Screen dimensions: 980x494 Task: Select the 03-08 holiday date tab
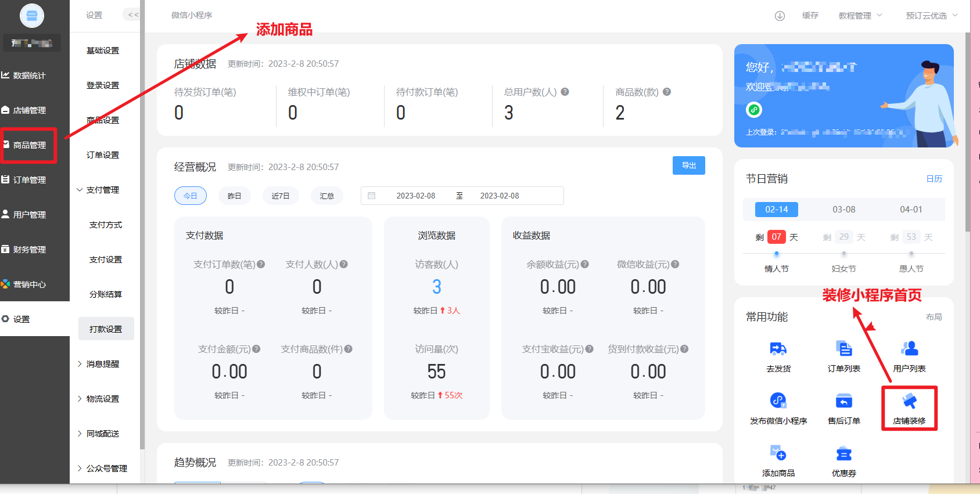click(844, 210)
